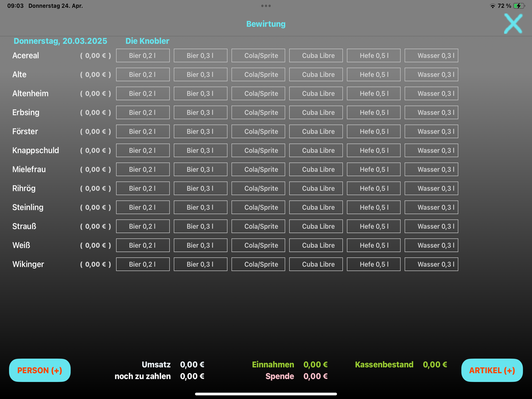
Task: Tap the date Donnerstag, 20.03.2025
Action: [x=60, y=41]
